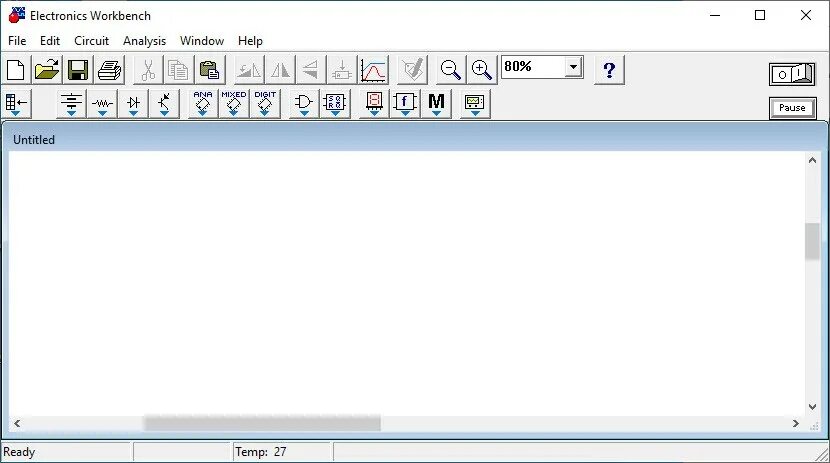Toggle the simulation power switch
The width and height of the screenshot is (830, 463).
792,74
